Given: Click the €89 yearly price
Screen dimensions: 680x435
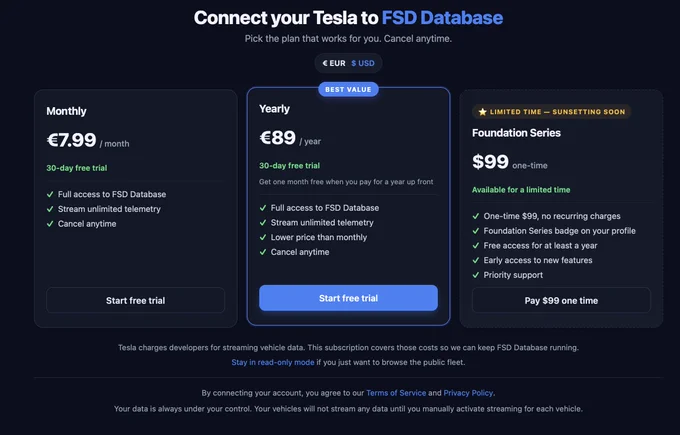Looking at the screenshot, I should [x=278, y=138].
